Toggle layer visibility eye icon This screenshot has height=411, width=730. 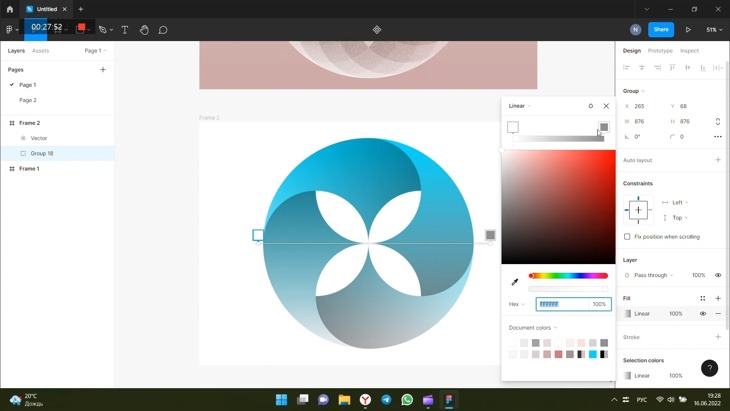(x=717, y=275)
